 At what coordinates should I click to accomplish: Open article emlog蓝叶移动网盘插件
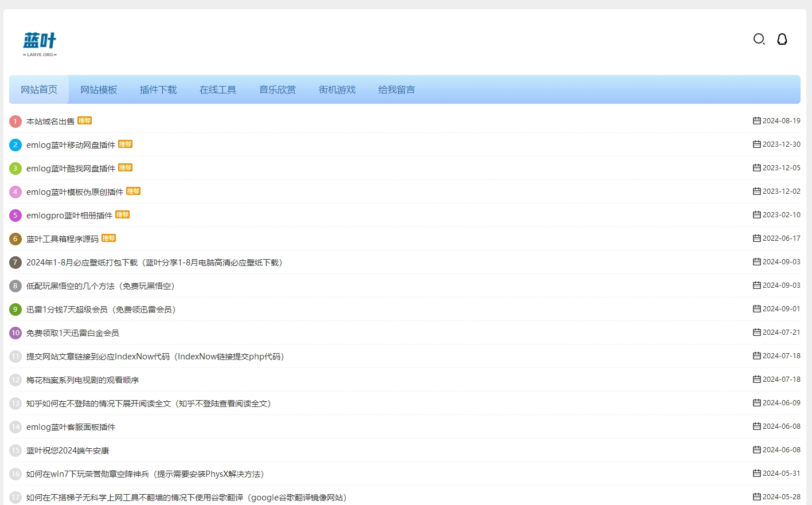point(71,145)
